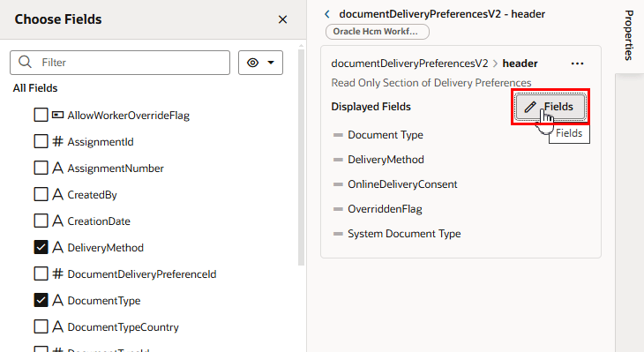Open the eye visibility filter dropdown
Image resolution: width=644 pixels, height=352 pixels.
point(260,63)
